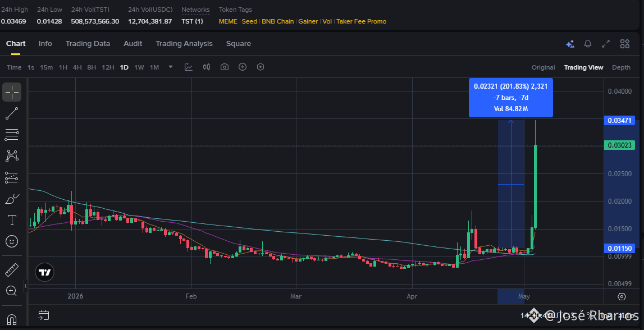This screenshot has width=644, height=330.
Task: Click the BNB Chain token tag
Action: click(x=277, y=21)
